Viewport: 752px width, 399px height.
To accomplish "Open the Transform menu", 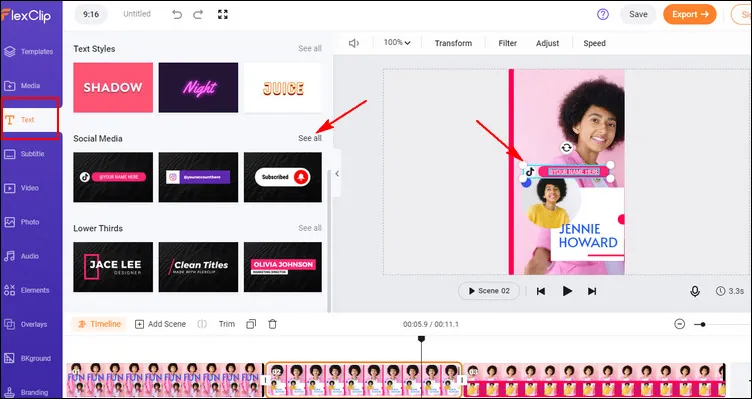I will point(453,43).
